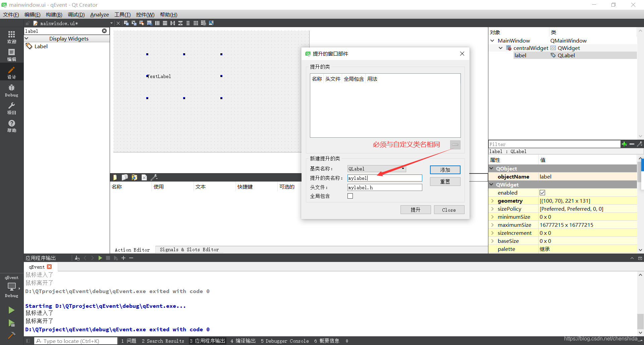
Task: Click the Add (添加) button
Action: (x=445, y=170)
